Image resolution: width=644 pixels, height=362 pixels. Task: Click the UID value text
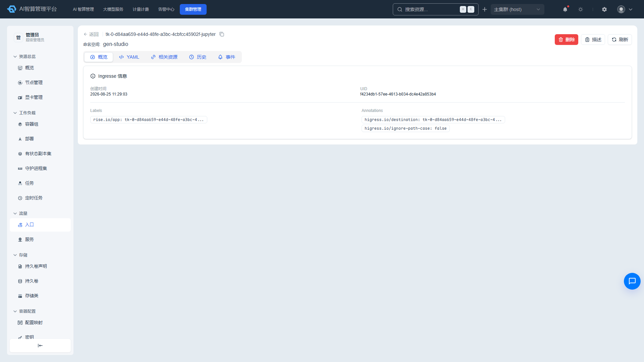pos(398,94)
